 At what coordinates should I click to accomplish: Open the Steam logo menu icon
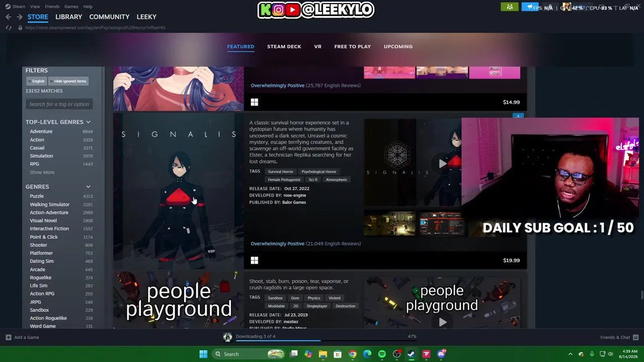pyautogui.click(x=8, y=7)
